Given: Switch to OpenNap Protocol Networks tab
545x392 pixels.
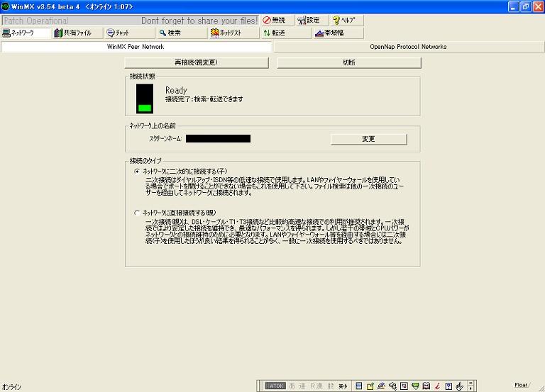Looking at the screenshot, I should click(408, 47).
